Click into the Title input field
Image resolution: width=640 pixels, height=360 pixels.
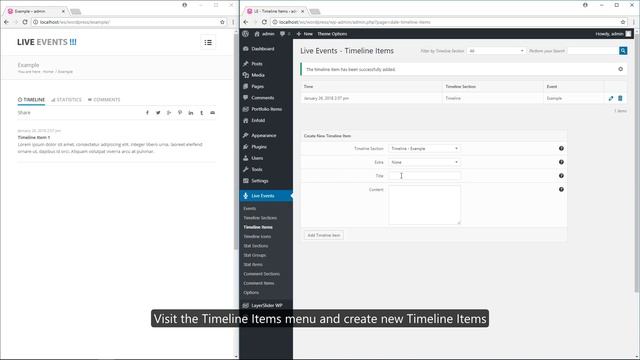[424, 176]
